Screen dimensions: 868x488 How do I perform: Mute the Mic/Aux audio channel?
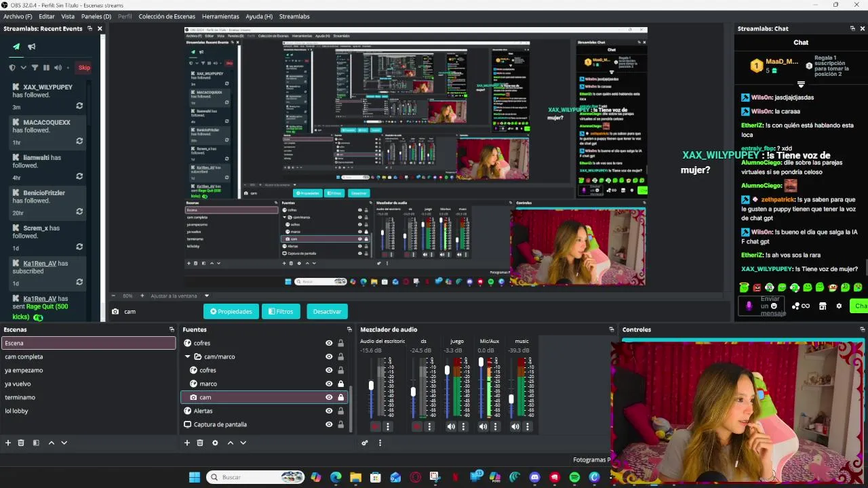point(483,426)
